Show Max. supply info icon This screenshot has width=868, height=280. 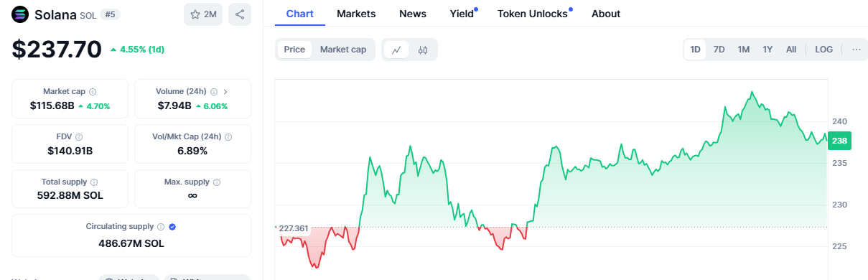tap(217, 182)
